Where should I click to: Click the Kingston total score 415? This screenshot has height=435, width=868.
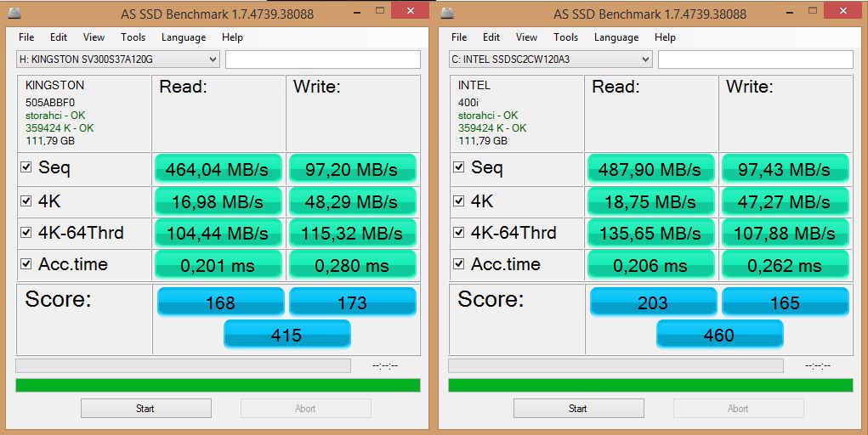[286, 334]
